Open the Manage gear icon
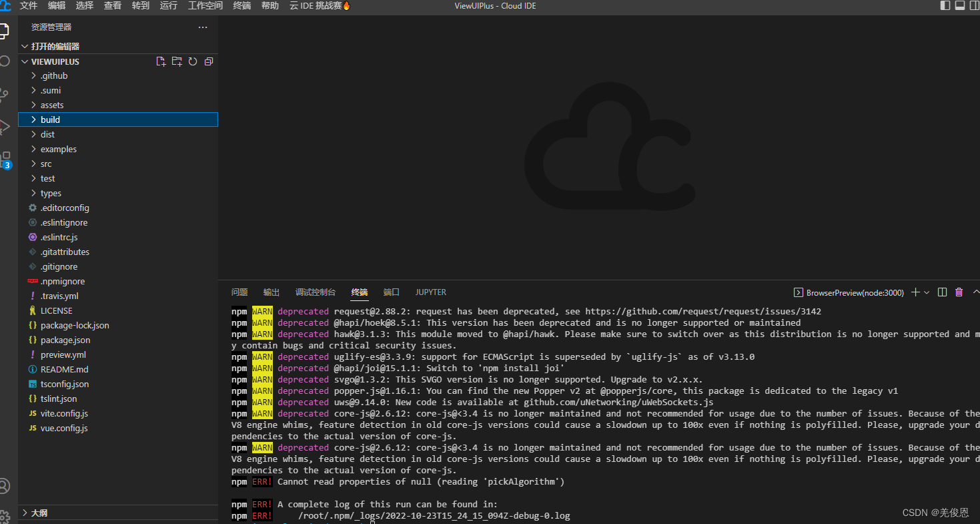This screenshot has width=980, height=524. tap(4, 517)
